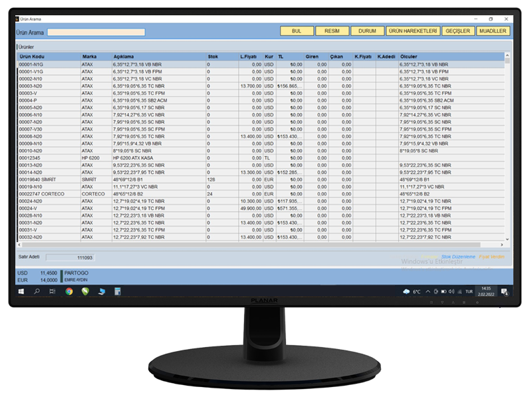Viewport: 532px width, 399px height.
Task: Click the Satır Adeti value 111093
Action: point(70,257)
